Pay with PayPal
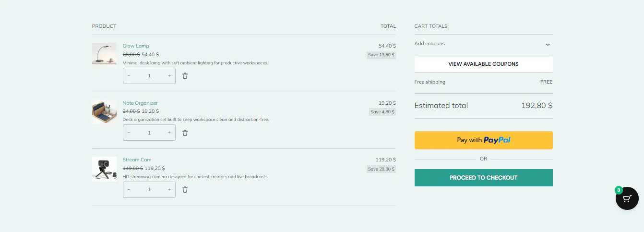This screenshot has height=232, width=644. pos(483,140)
